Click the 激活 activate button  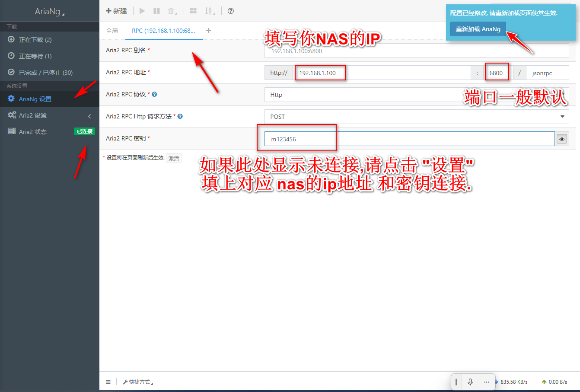click(x=174, y=158)
